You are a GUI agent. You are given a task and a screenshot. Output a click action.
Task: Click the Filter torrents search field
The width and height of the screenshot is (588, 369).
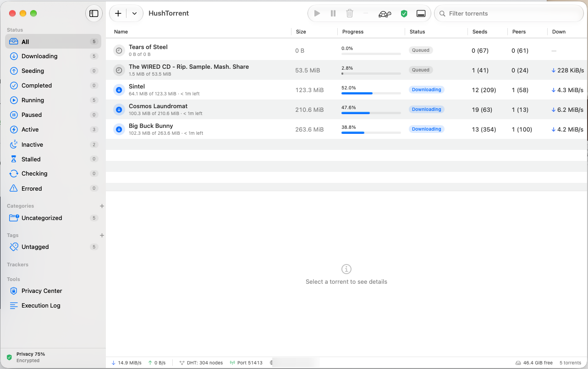(x=509, y=13)
